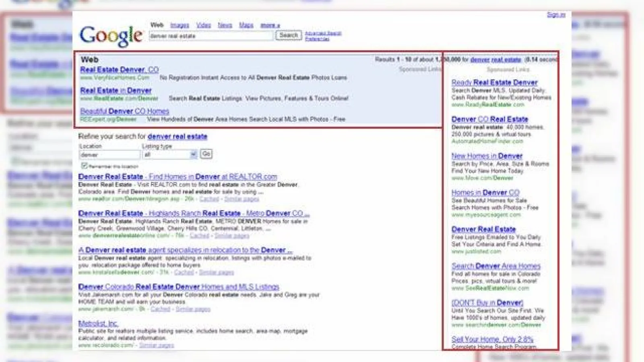Viewport: 644px width, 362px height.
Task: Open the News tab
Action: (225, 25)
